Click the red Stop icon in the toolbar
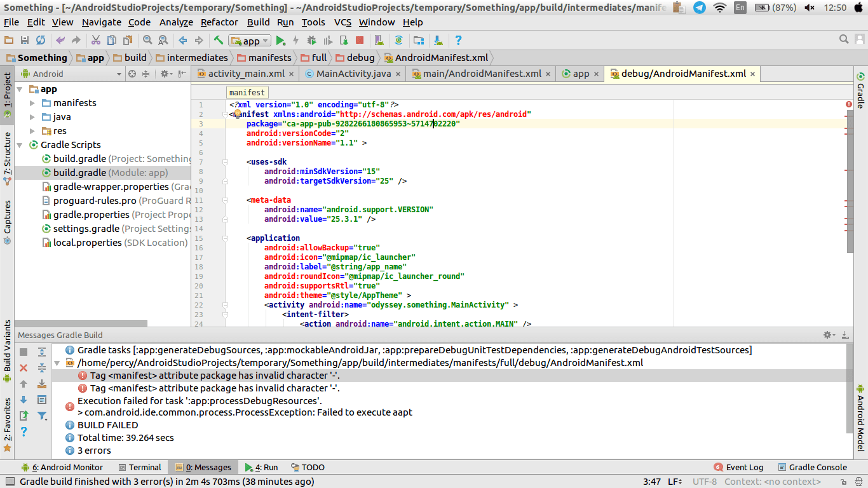 click(x=360, y=40)
